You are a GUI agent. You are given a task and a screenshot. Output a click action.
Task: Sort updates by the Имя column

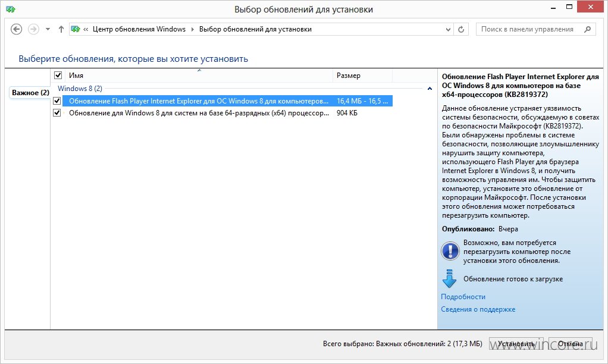(x=199, y=76)
